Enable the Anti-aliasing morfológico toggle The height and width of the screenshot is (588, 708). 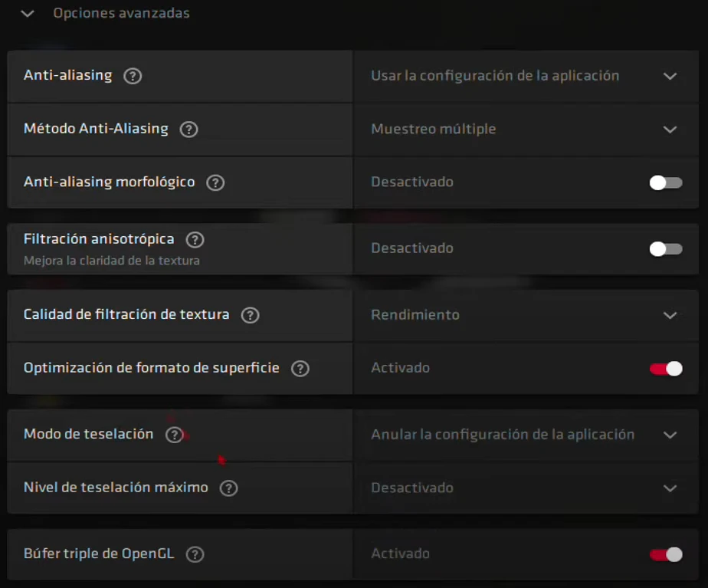(x=665, y=182)
